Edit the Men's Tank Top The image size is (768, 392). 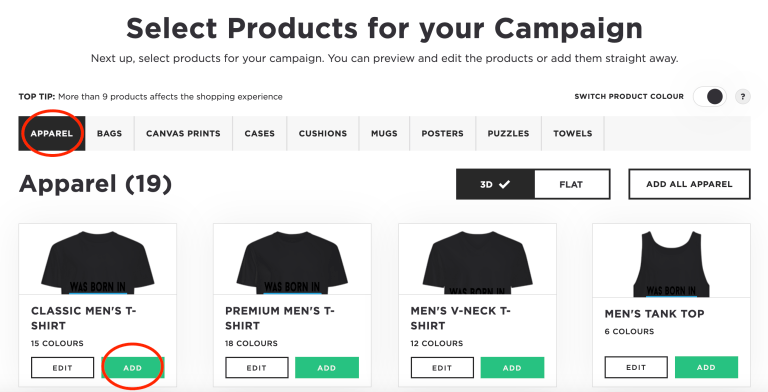click(x=636, y=367)
